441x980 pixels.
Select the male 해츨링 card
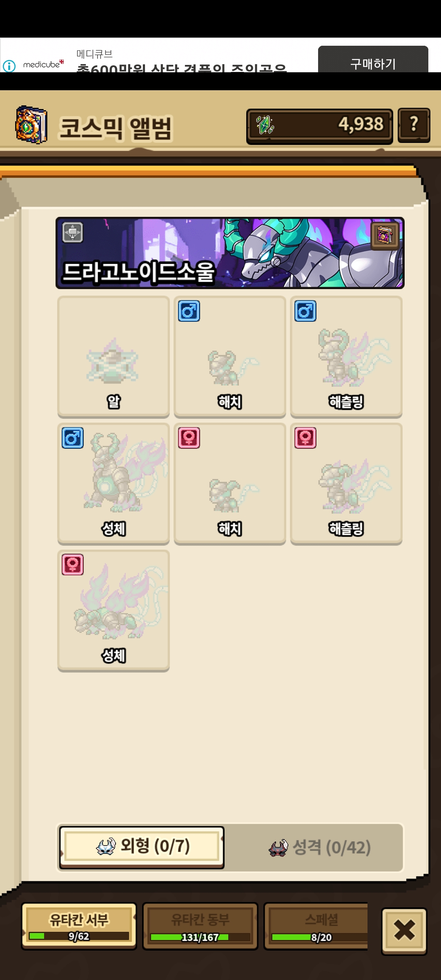point(346,357)
